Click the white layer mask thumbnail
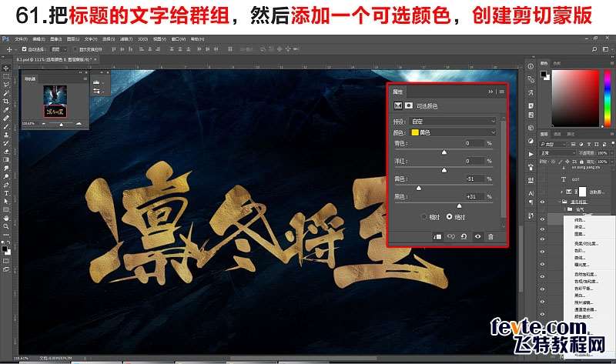Image resolution: width=616 pixels, height=364 pixels. point(582,192)
